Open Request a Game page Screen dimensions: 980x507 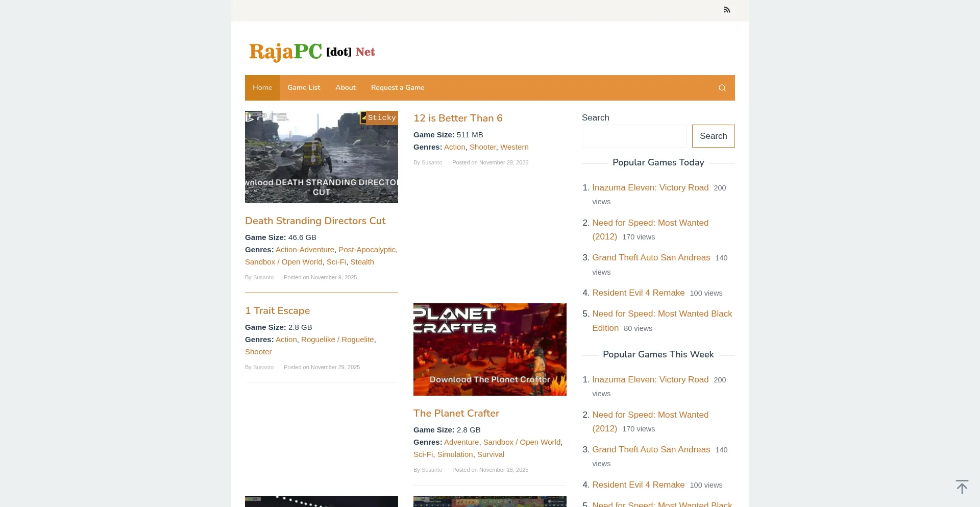(397, 87)
